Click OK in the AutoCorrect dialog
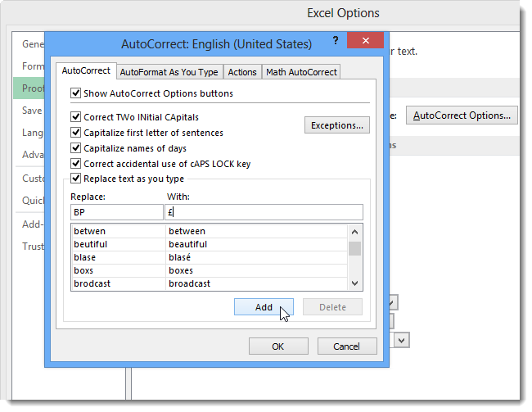The width and height of the screenshot is (532, 412). tap(278, 346)
